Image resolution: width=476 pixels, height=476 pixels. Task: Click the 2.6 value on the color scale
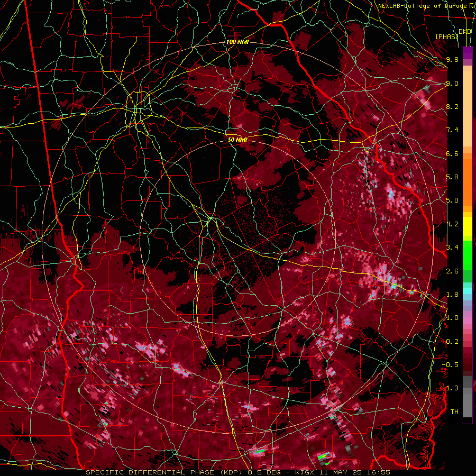click(452, 271)
